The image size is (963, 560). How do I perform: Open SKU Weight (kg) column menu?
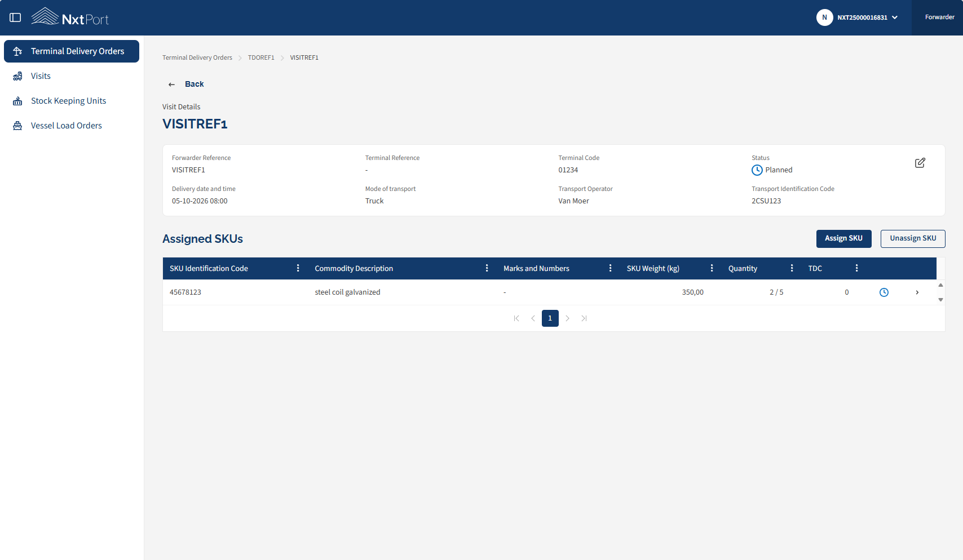pyautogui.click(x=712, y=268)
